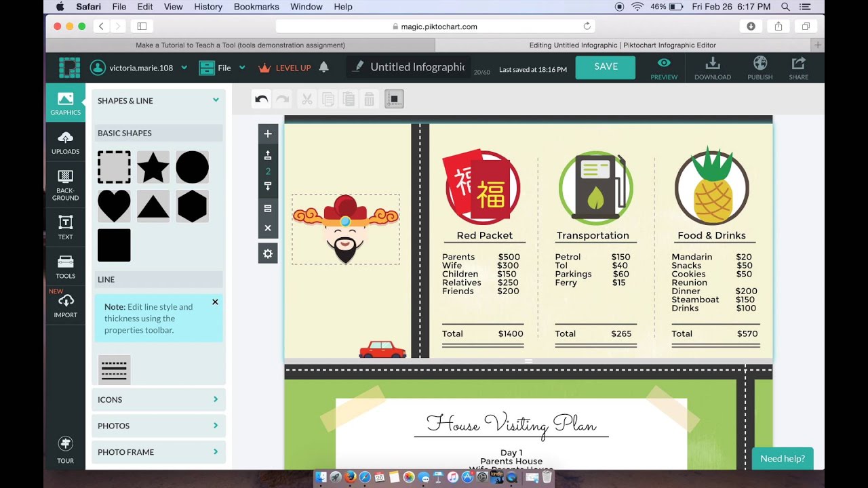Image resolution: width=868 pixels, height=488 pixels.
Task: Insert the heart shape
Action: tap(114, 206)
